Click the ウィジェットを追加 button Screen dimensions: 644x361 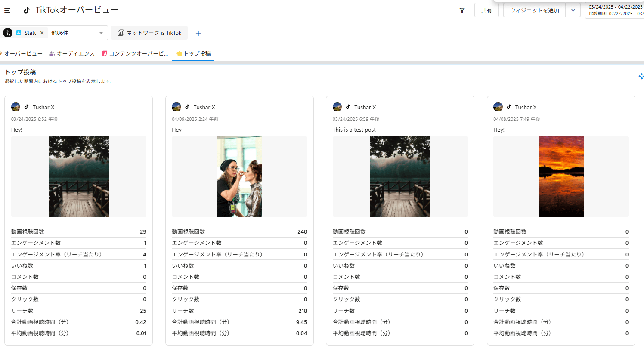pos(534,10)
